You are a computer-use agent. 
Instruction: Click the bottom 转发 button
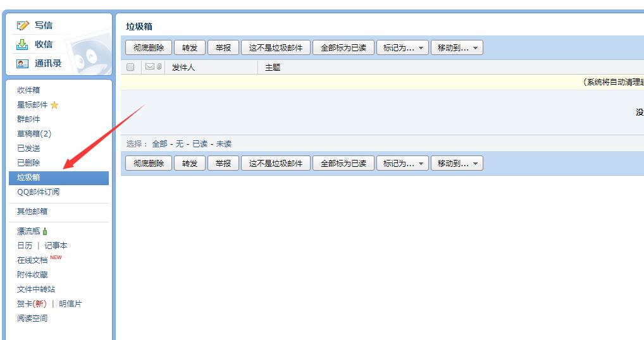(x=190, y=163)
